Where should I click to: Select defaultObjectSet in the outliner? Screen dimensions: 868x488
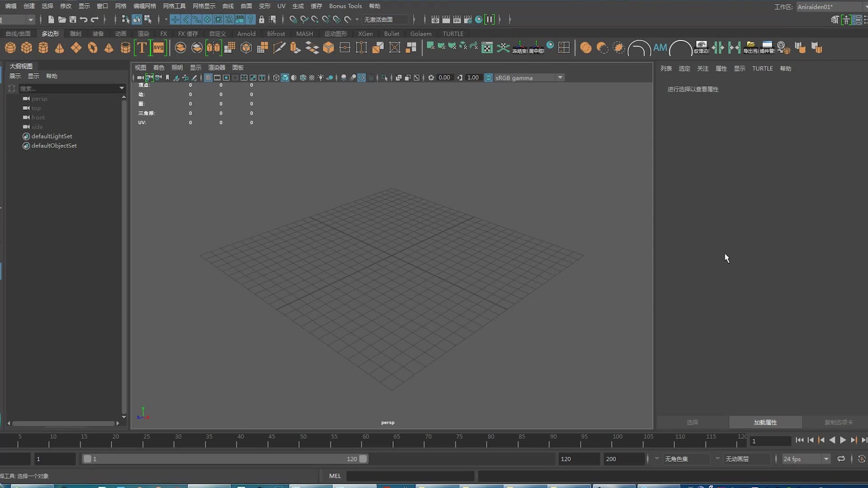point(54,145)
